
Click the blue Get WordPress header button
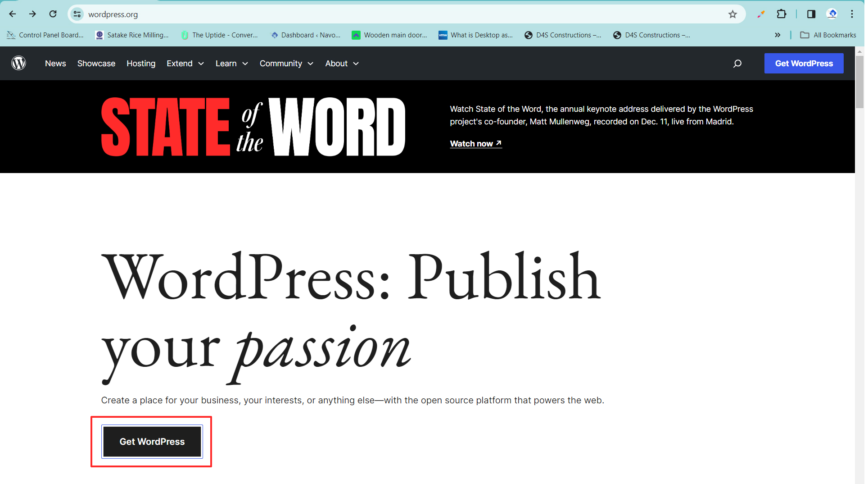[x=804, y=64]
